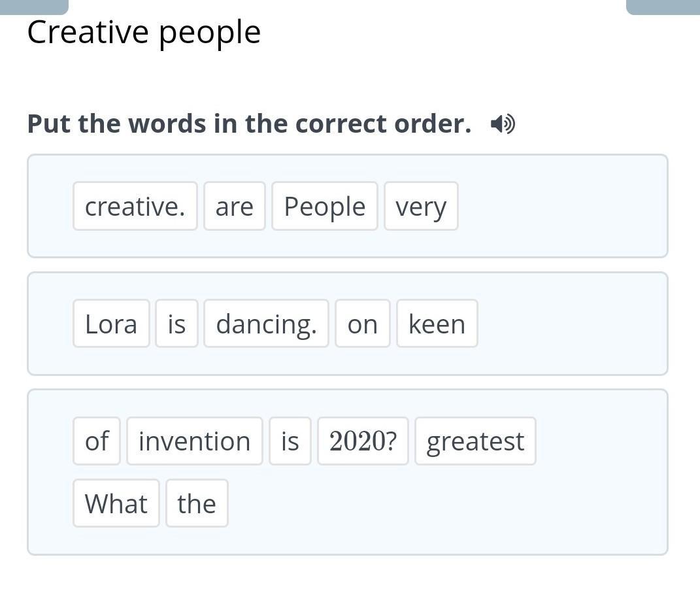Click the top-left gray tab
This screenshot has height=593, width=700.
(34, 7)
